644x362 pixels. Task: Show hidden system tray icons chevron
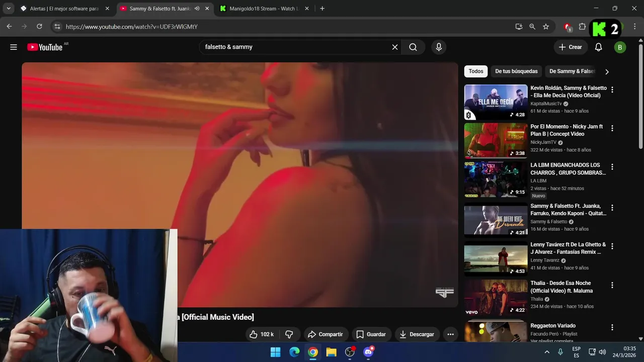tap(547, 352)
